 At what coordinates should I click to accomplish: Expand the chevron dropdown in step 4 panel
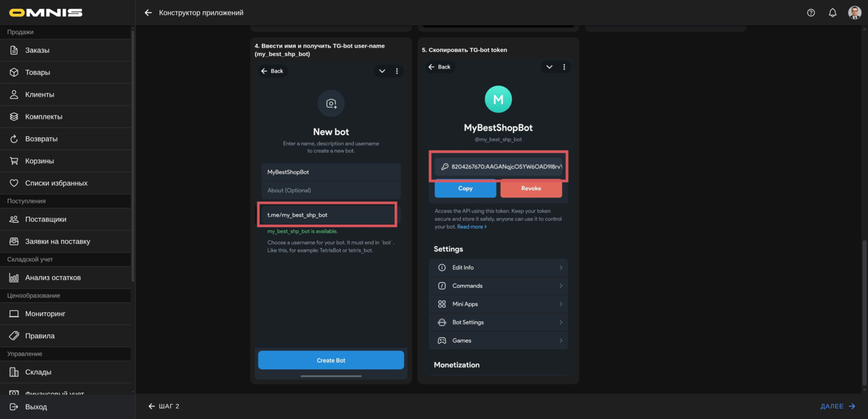click(x=382, y=71)
